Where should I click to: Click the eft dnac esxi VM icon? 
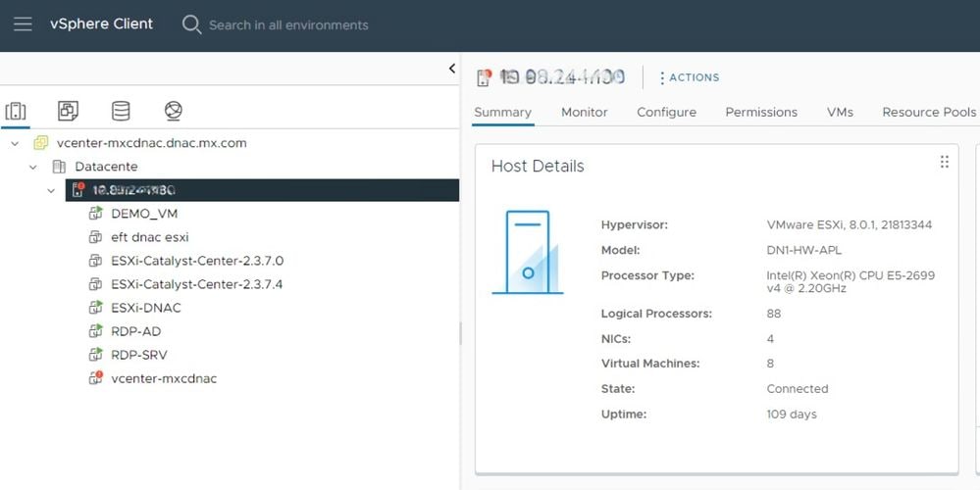[x=95, y=237]
